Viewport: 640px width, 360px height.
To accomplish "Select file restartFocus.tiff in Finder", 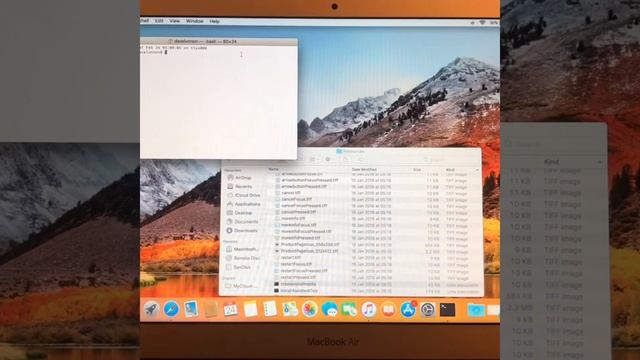I will [x=296, y=264].
